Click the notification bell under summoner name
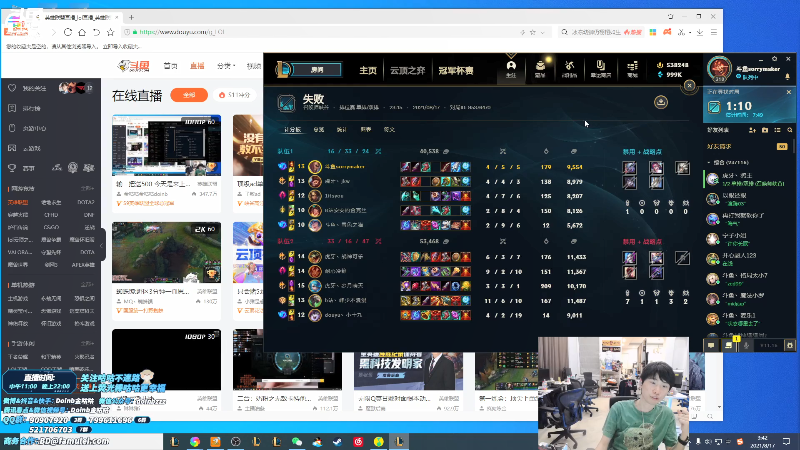Viewport: 800px width, 450px height. 787,77
